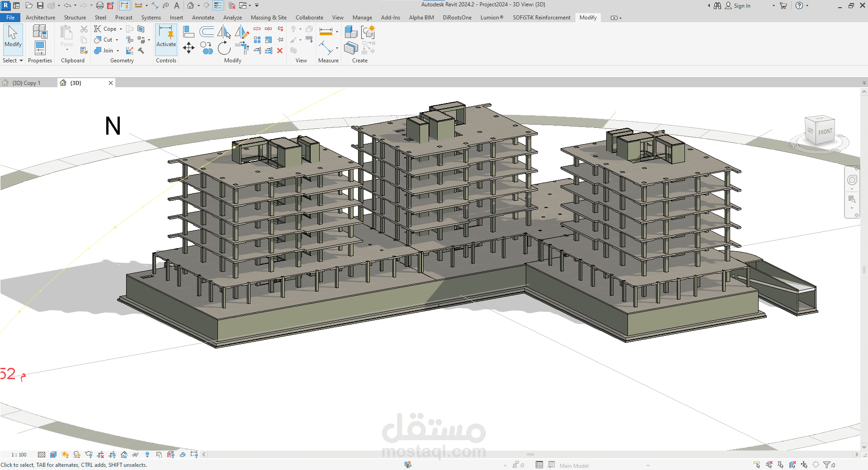Open the Massing & Site tab
The image size is (868, 470).
click(x=269, y=18)
